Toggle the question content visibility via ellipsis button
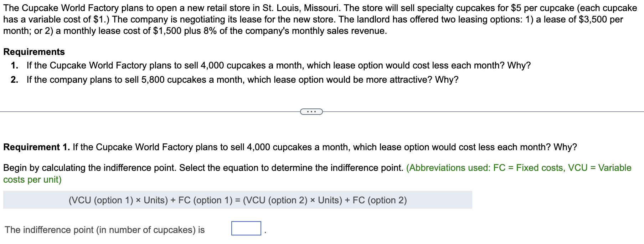The width and height of the screenshot is (644, 244). pyautogui.click(x=312, y=112)
